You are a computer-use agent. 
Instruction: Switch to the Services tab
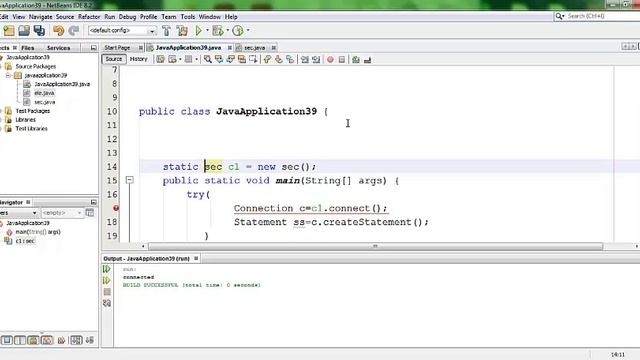click(58, 48)
